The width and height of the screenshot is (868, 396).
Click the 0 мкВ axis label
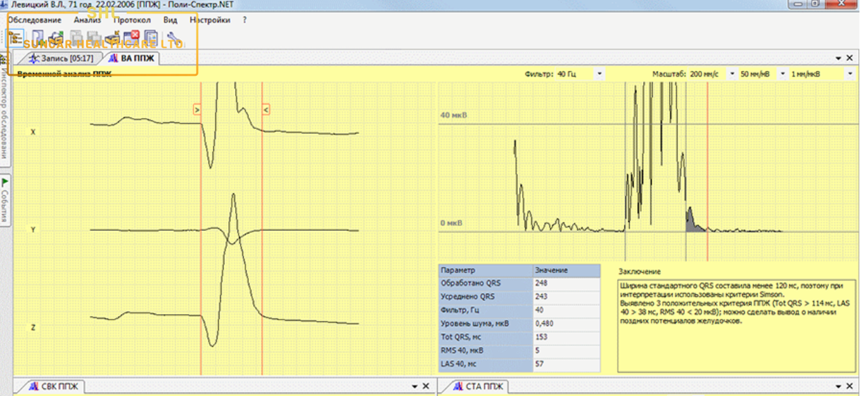tap(452, 223)
